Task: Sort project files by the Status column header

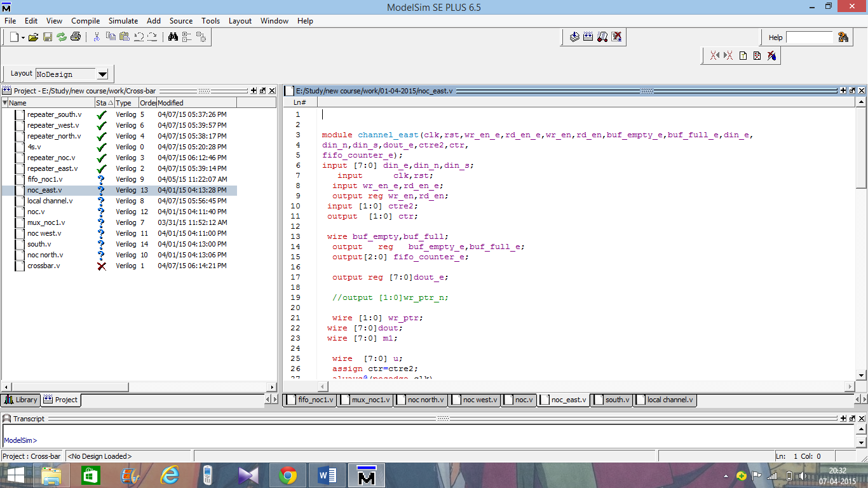Action: [104, 102]
